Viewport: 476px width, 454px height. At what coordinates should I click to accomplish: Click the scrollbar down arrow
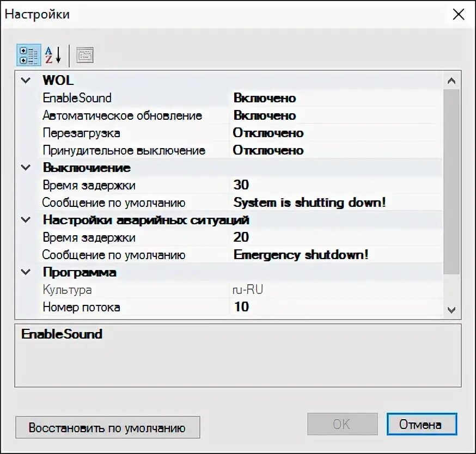451,311
